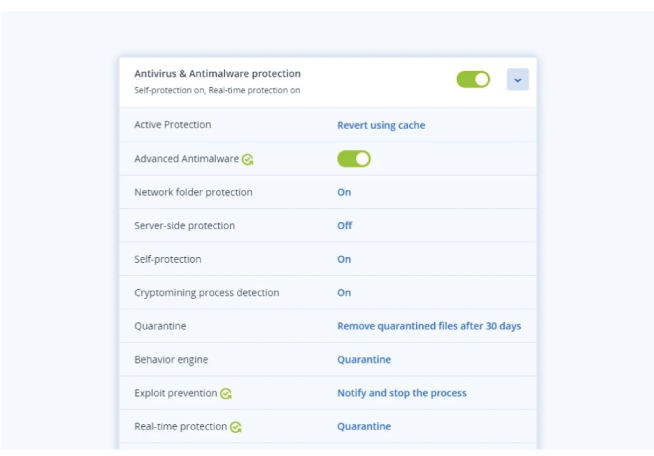Screen dimensions: 654x456
Task: Click Server-side protection Off value
Action: (x=345, y=226)
